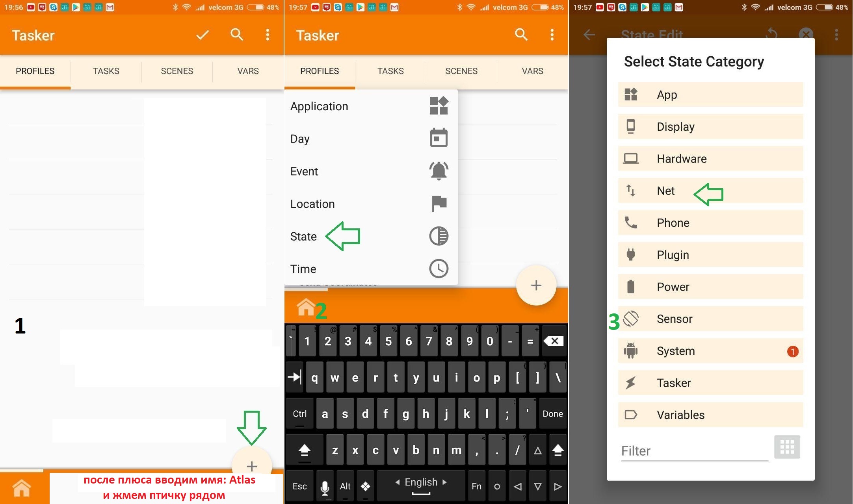853x504 pixels.
Task: Choose Day from the profile type menu
Action: [x=371, y=139]
